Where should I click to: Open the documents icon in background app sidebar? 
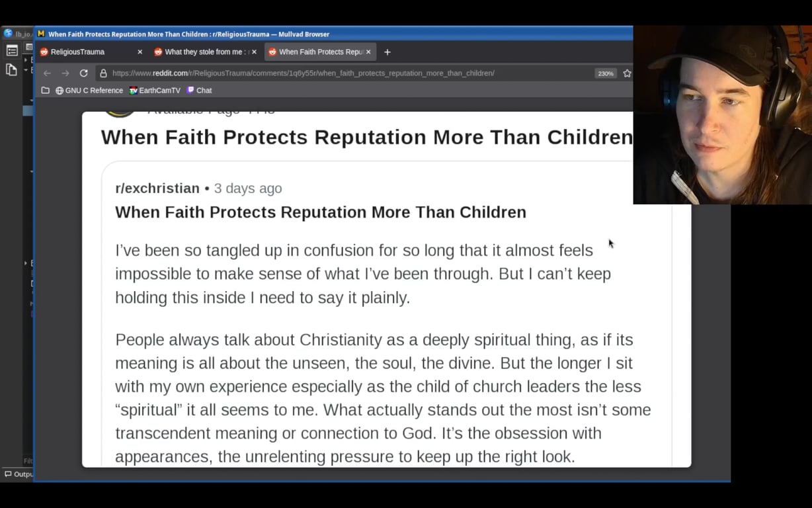[11, 69]
